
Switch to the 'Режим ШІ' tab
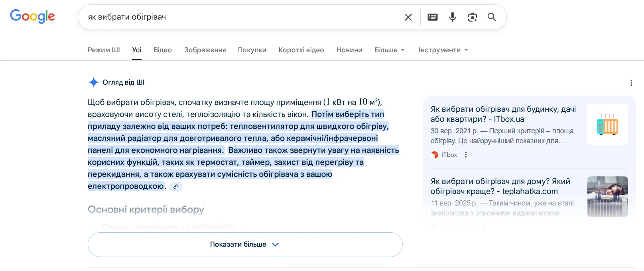[x=104, y=50]
